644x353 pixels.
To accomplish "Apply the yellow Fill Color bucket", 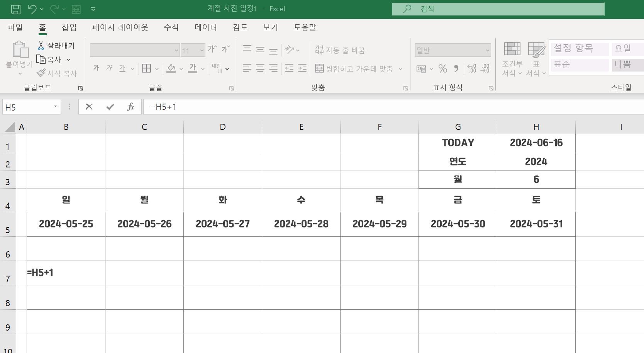I will [171, 68].
